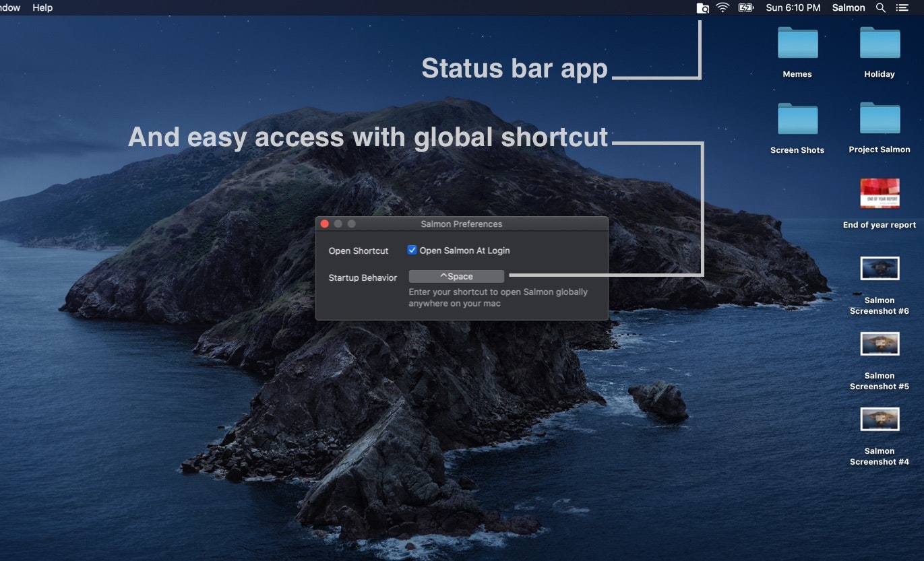The height and width of the screenshot is (561, 924).
Task: Select the Screen Shots folder
Action: point(797,119)
